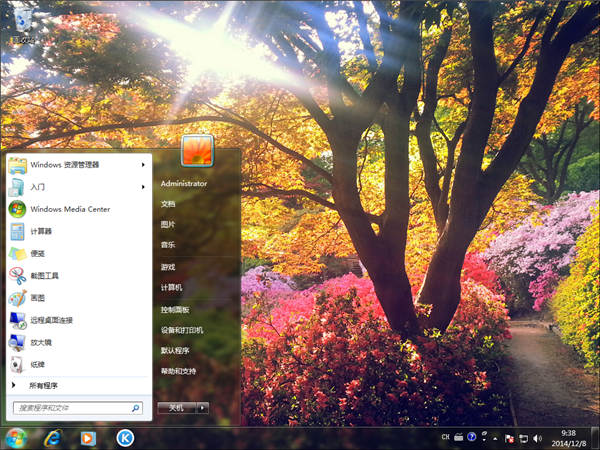
Task: Open 帮助和支持 (Help and Support)
Action: (x=178, y=371)
